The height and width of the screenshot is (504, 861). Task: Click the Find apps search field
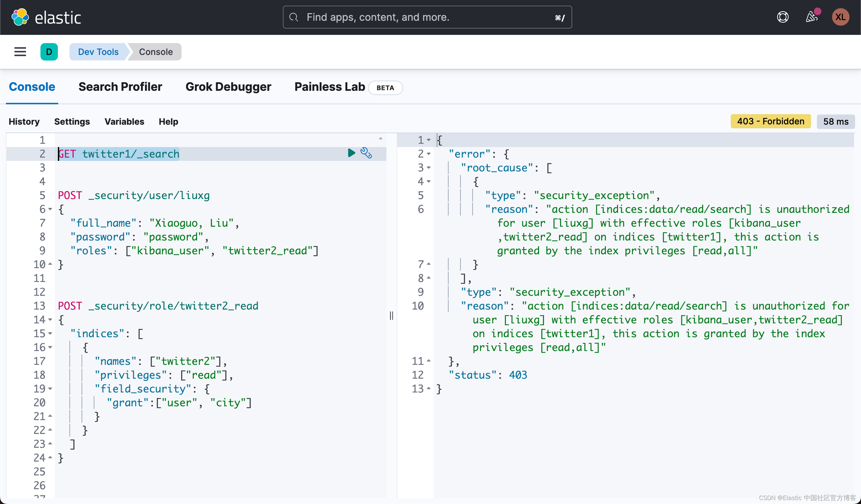(x=427, y=17)
